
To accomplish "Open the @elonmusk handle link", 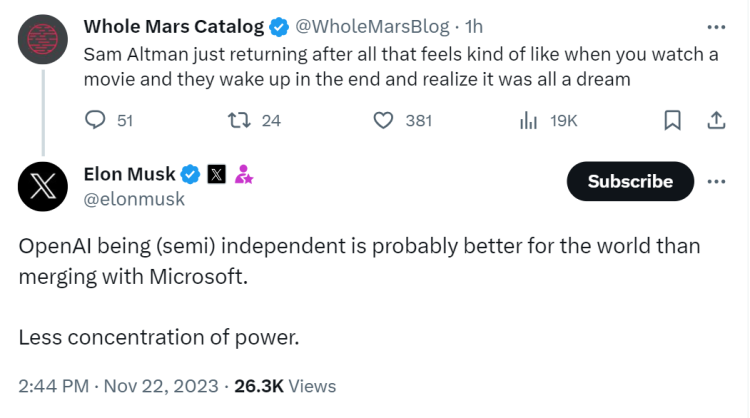I will click(135, 199).
